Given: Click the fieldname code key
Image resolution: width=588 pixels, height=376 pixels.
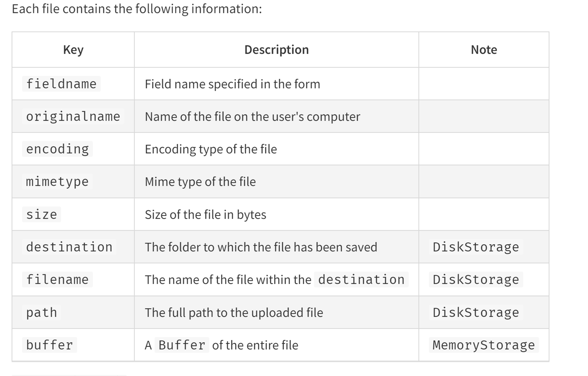Looking at the screenshot, I should 61,84.
